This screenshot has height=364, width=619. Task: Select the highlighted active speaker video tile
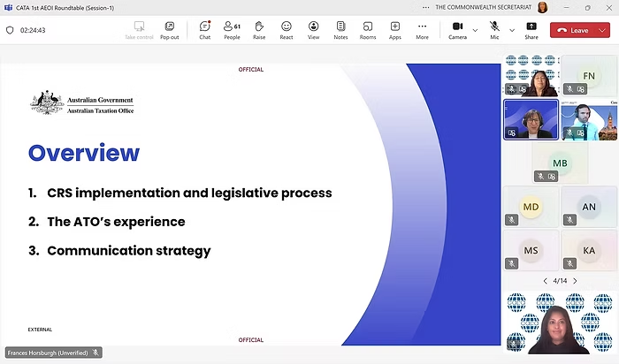pyautogui.click(x=531, y=119)
